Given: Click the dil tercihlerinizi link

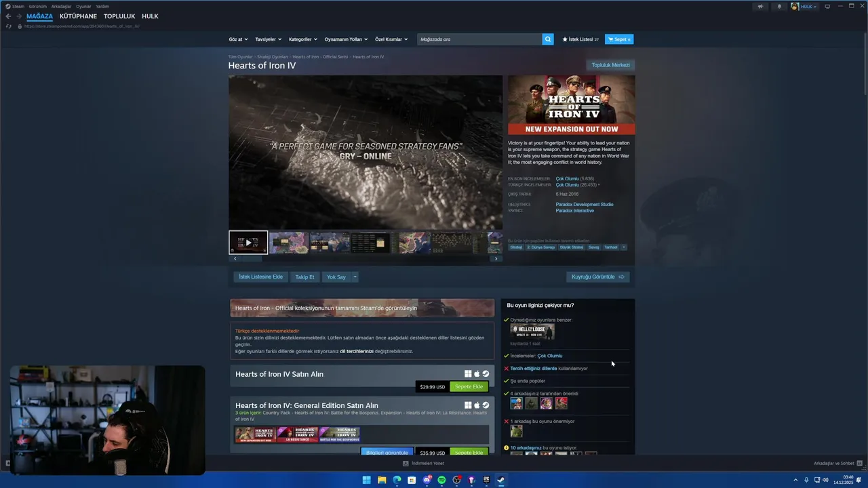Looking at the screenshot, I should 357,351.
